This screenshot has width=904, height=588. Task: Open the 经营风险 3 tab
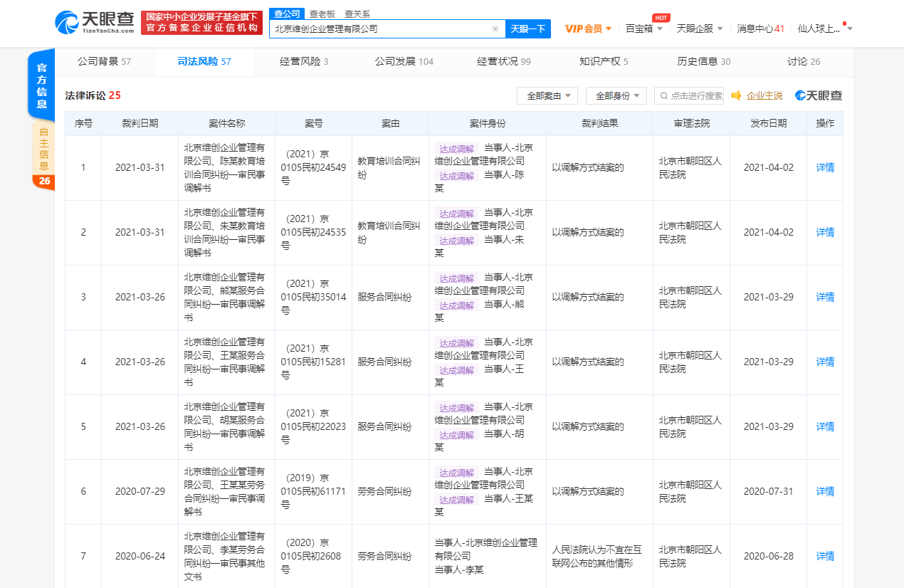coord(304,61)
